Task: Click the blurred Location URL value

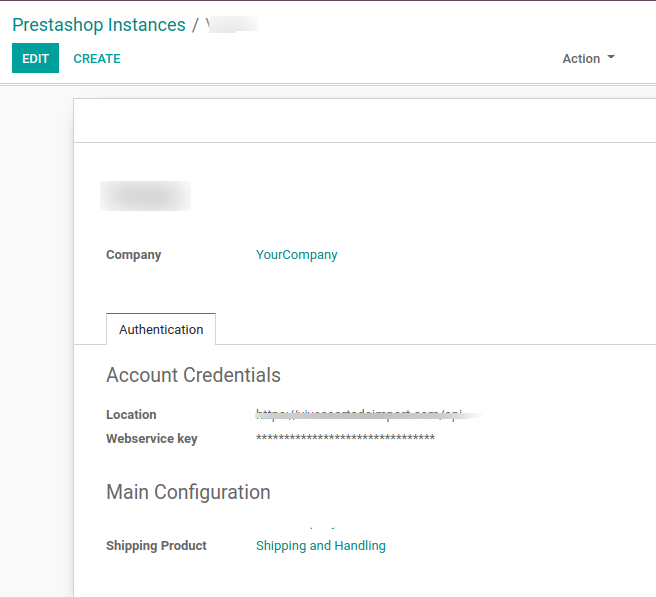Action: click(x=368, y=415)
